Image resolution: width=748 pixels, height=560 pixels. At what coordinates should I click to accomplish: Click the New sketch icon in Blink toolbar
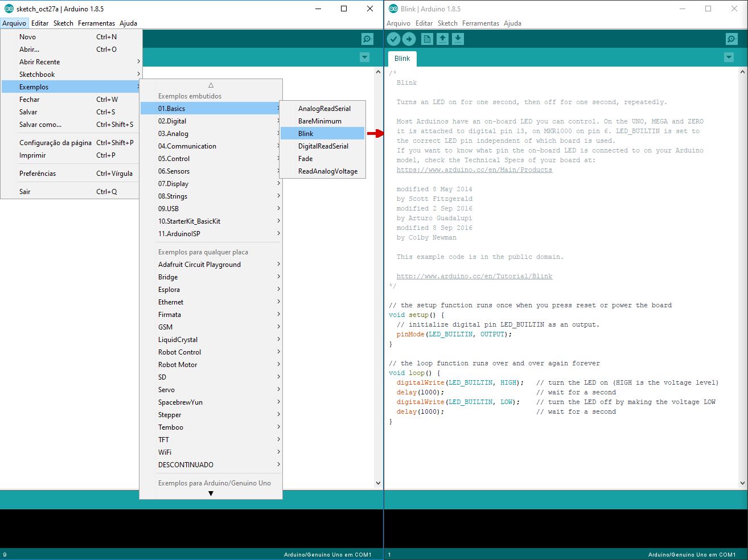point(427,39)
